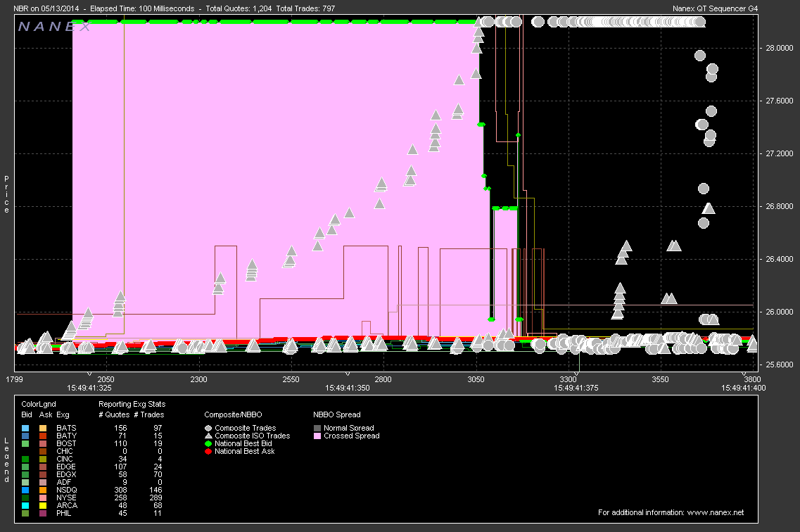Click the ARCA ask yellow swatch
This screenshot has height=532, width=800.
point(44,505)
